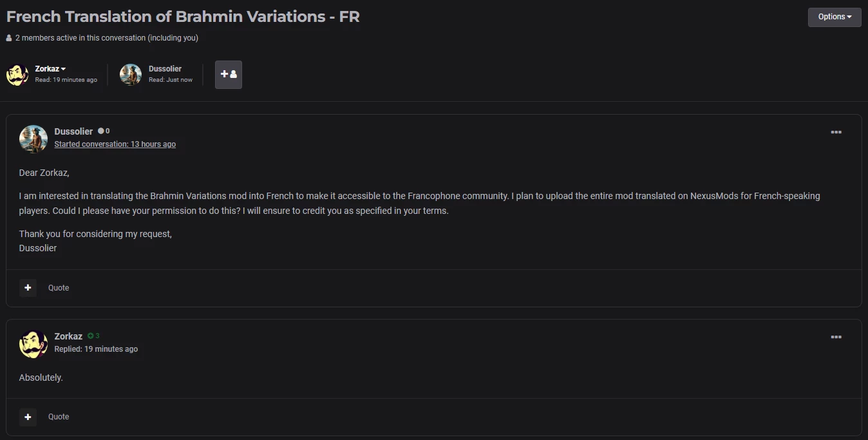868x440 pixels.
Task: Toggle the multi-quote plus on Zorkaz's reply
Action: [28, 417]
